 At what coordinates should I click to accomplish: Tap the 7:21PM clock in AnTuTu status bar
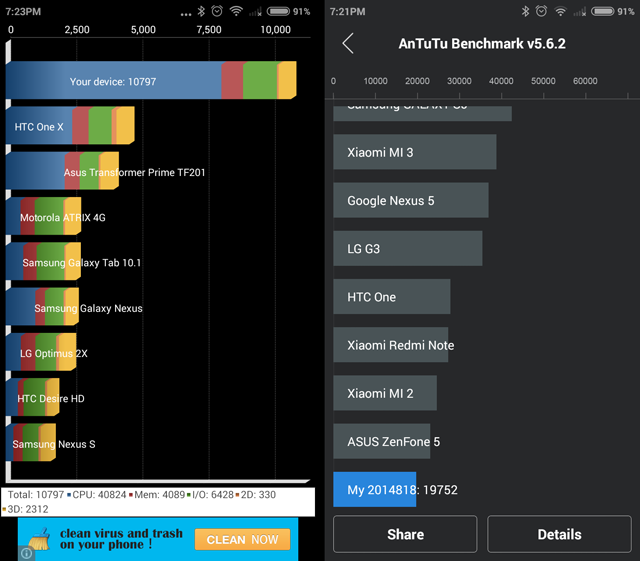tap(347, 11)
